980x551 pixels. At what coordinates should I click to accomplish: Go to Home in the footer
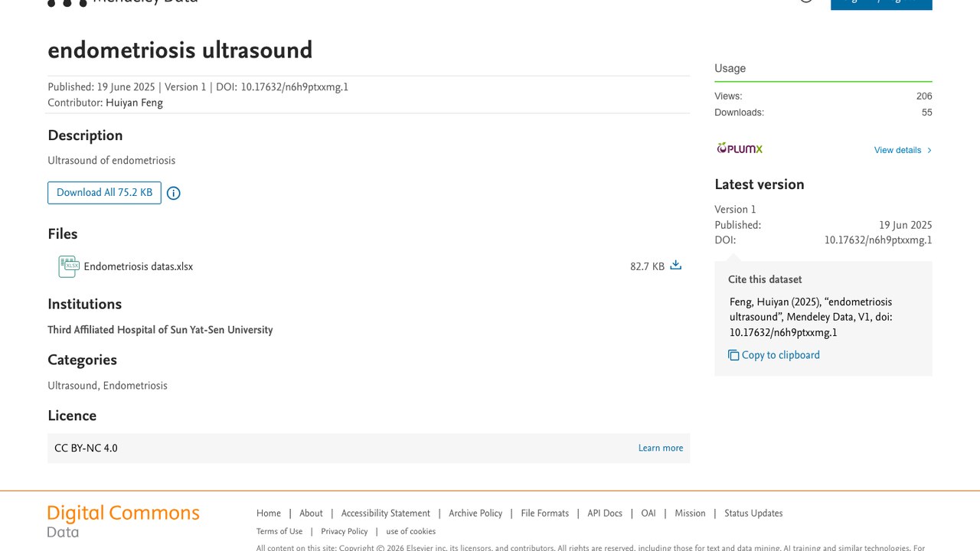(269, 514)
